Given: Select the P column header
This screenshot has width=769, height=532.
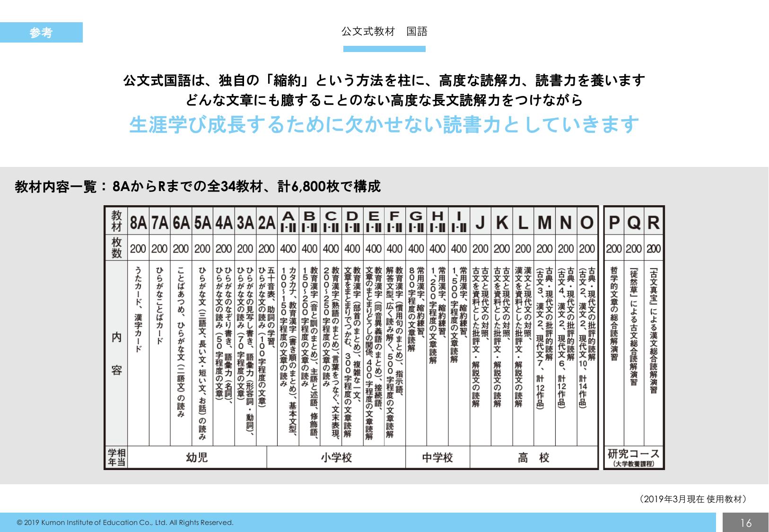Looking at the screenshot, I should [614, 222].
